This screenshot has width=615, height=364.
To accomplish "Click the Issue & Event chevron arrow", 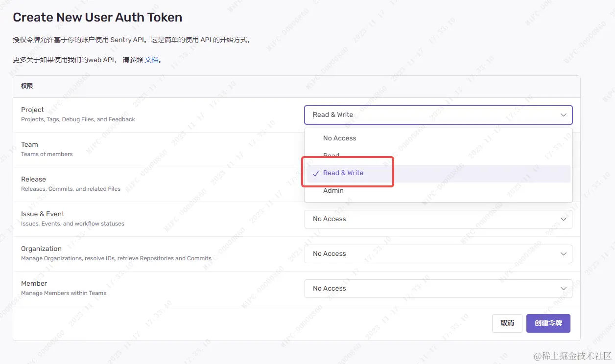I will click(563, 219).
